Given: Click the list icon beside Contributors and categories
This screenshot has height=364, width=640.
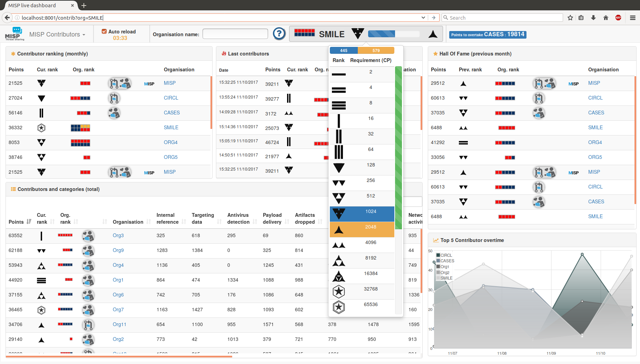Looking at the screenshot, I should 13,189.
